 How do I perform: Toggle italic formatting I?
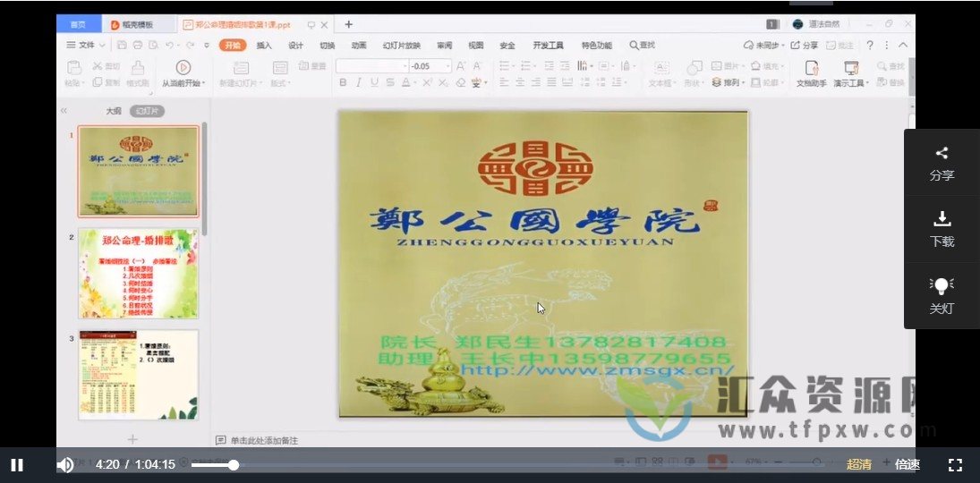[358, 82]
